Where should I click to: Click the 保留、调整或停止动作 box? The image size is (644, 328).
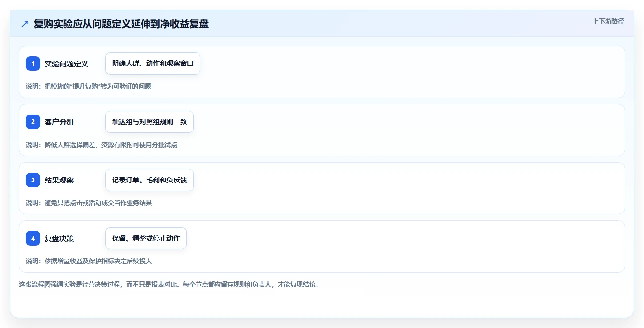pyautogui.click(x=146, y=238)
